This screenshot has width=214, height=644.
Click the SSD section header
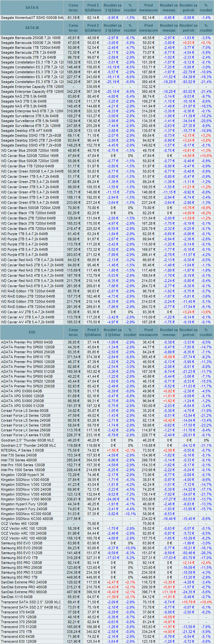pos(32,332)
